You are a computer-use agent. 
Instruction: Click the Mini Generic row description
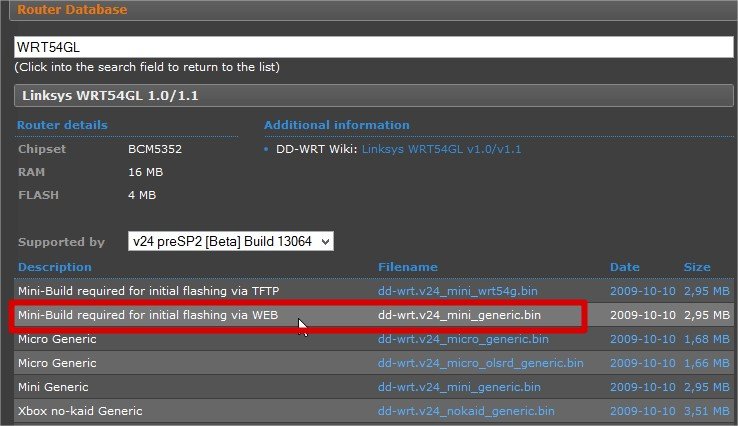pyautogui.click(x=53, y=387)
